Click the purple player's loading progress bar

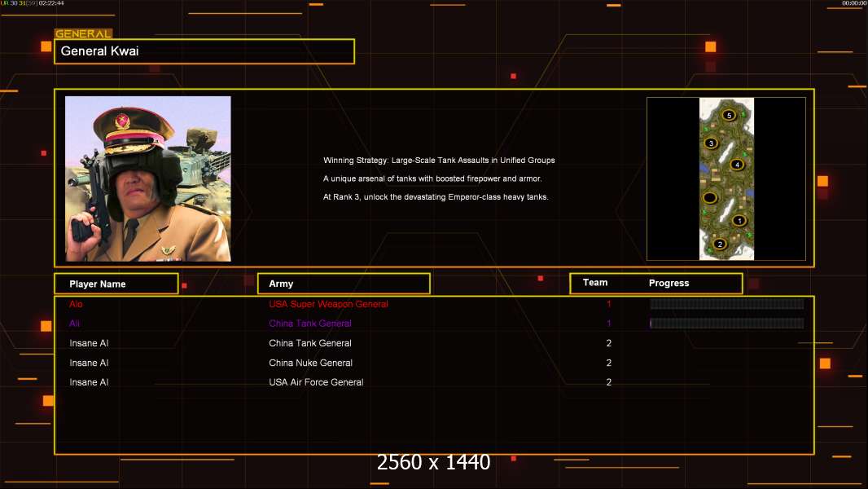727,323
